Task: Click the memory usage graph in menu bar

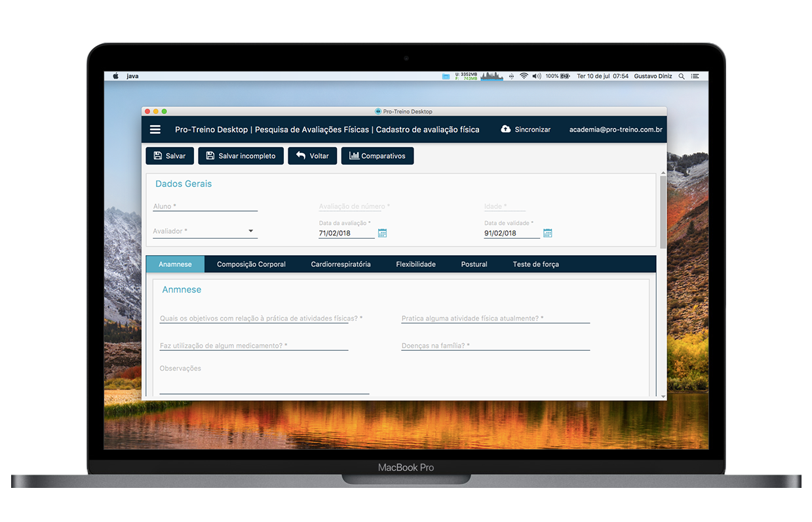Action: click(492, 76)
